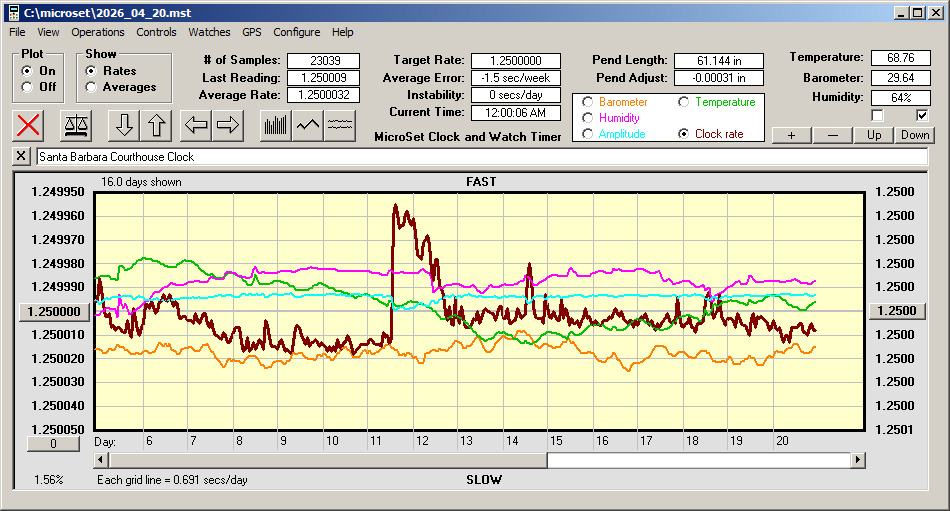Select the Barometer trace radio button

point(587,102)
